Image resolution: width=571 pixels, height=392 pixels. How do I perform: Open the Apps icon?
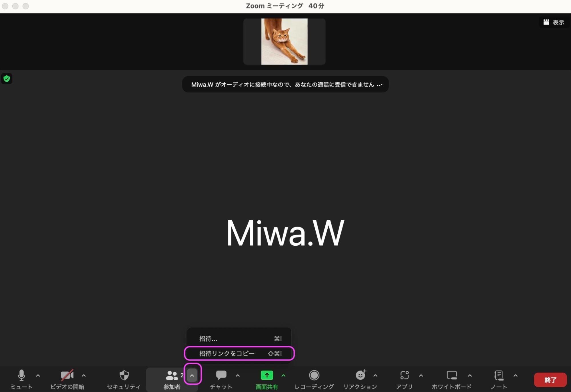coord(404,375)
